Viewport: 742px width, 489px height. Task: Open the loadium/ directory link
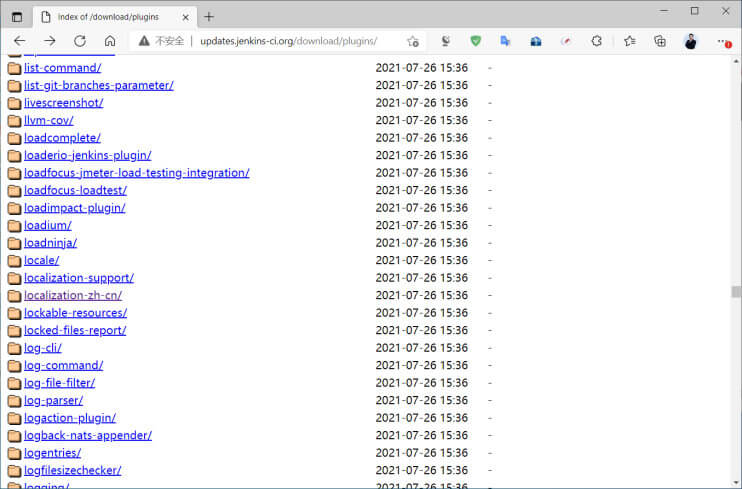[x=48, y=225]
